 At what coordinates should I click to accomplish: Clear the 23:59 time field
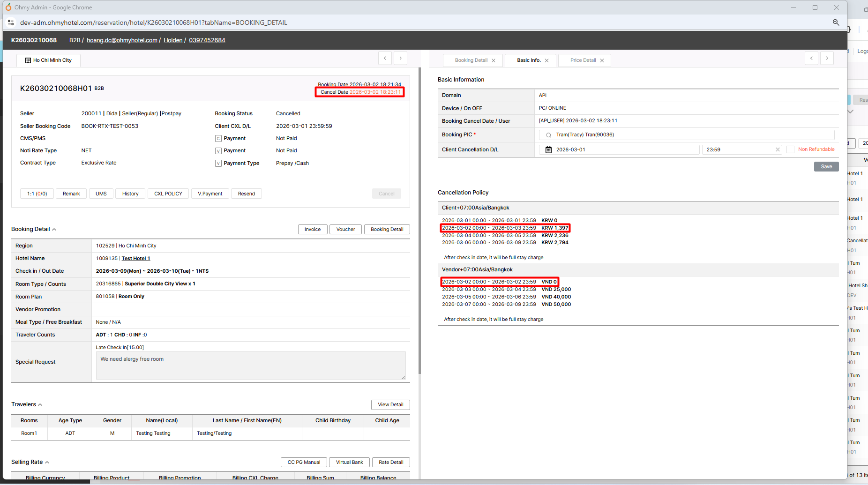[778, 150]
